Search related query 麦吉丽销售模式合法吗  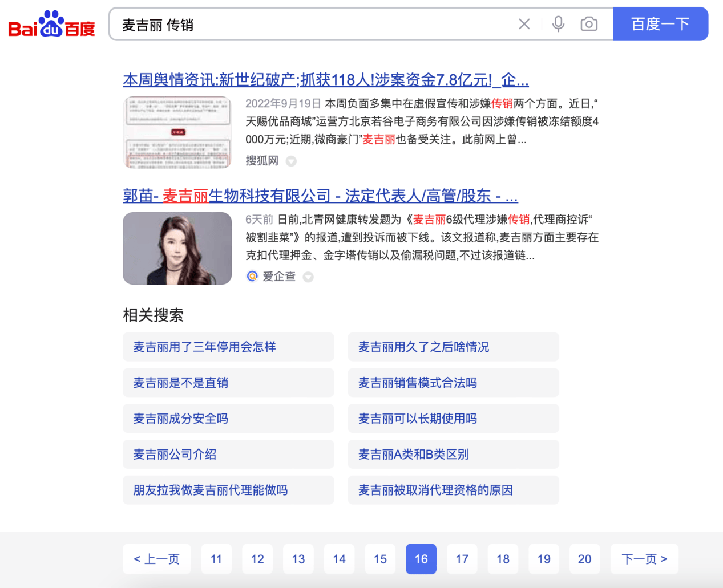[x=453, y=383]
